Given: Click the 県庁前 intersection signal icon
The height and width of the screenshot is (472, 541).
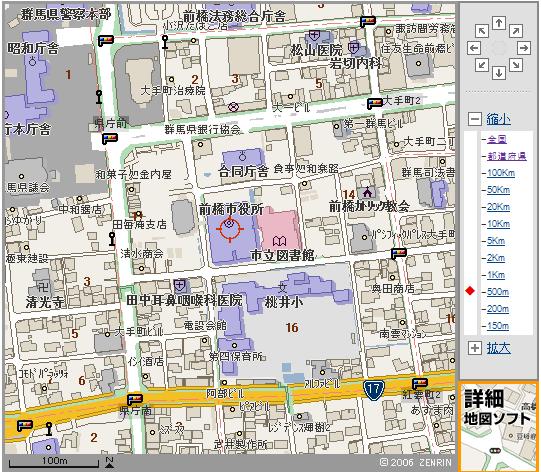Looking at the screenshot, I should click(x=110, y=139).
